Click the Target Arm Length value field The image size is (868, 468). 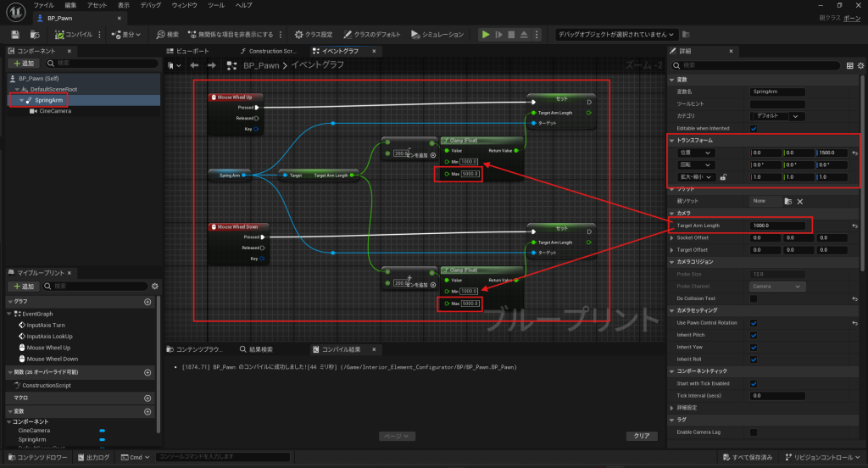point(777,226)
